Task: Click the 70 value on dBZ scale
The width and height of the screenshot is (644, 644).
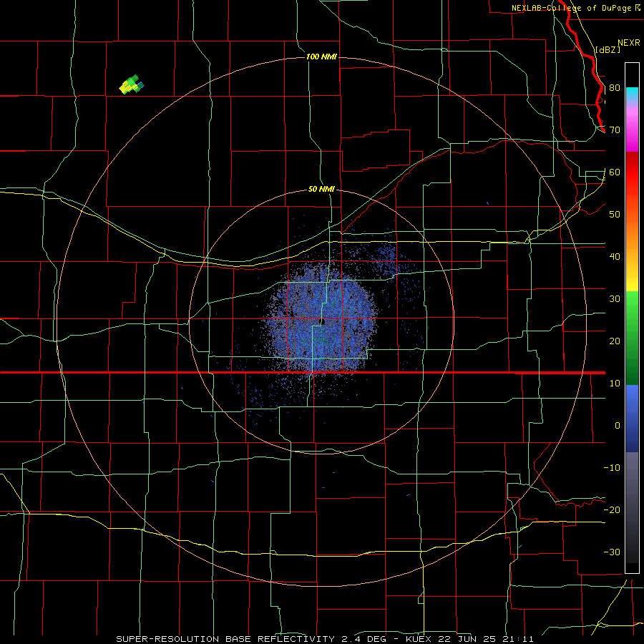Action: point(615,130)
